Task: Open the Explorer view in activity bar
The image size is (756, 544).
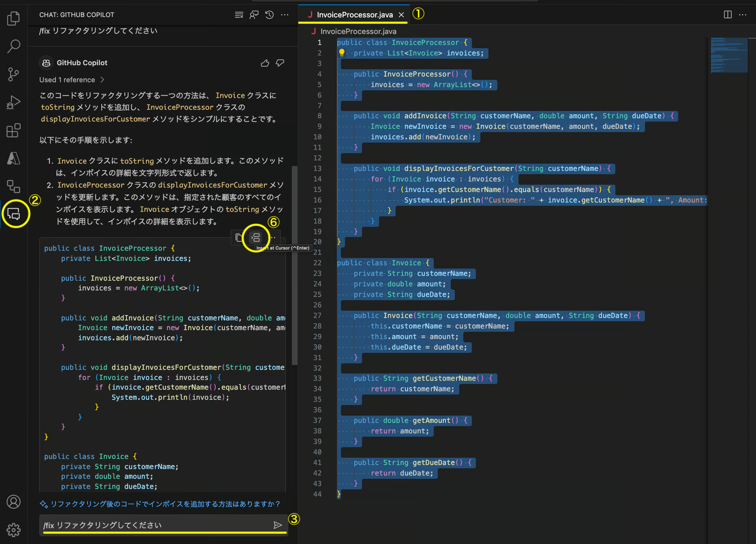Action: tap(13, 18)
